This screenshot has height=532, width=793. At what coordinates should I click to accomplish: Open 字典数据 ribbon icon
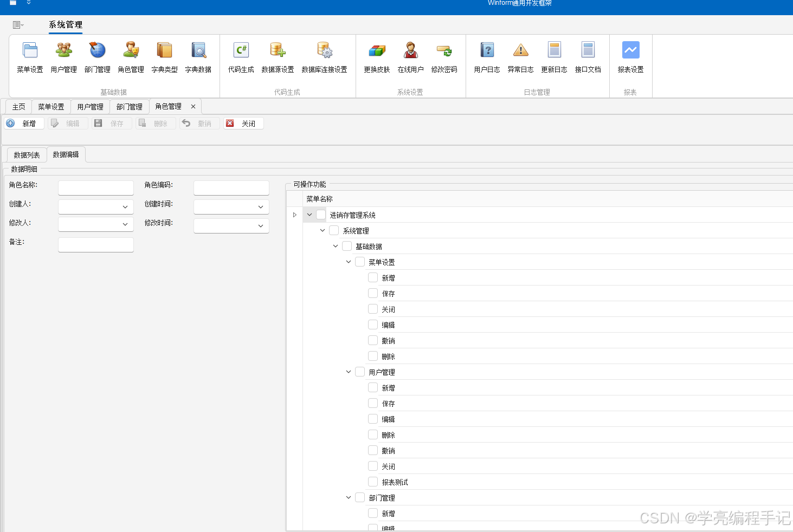pyautogui.click(x=198, y=57)
